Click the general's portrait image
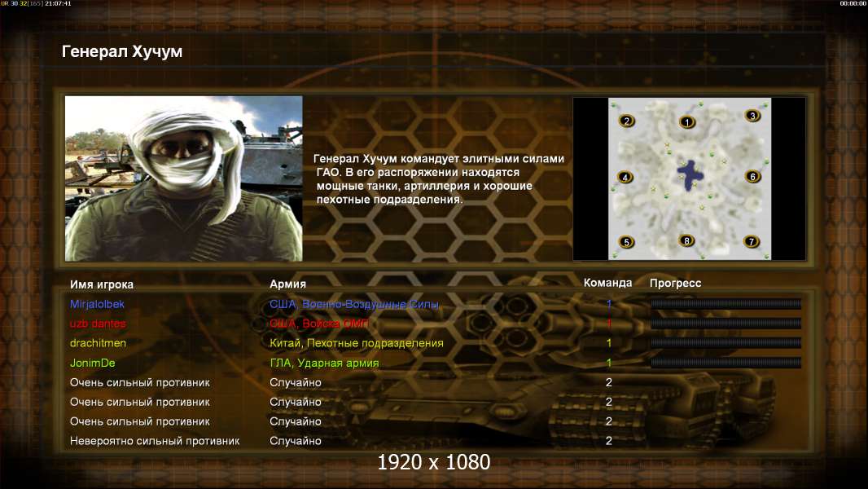Image resolution: width=868 pixels, height=489 pixels. click(184, 178)
